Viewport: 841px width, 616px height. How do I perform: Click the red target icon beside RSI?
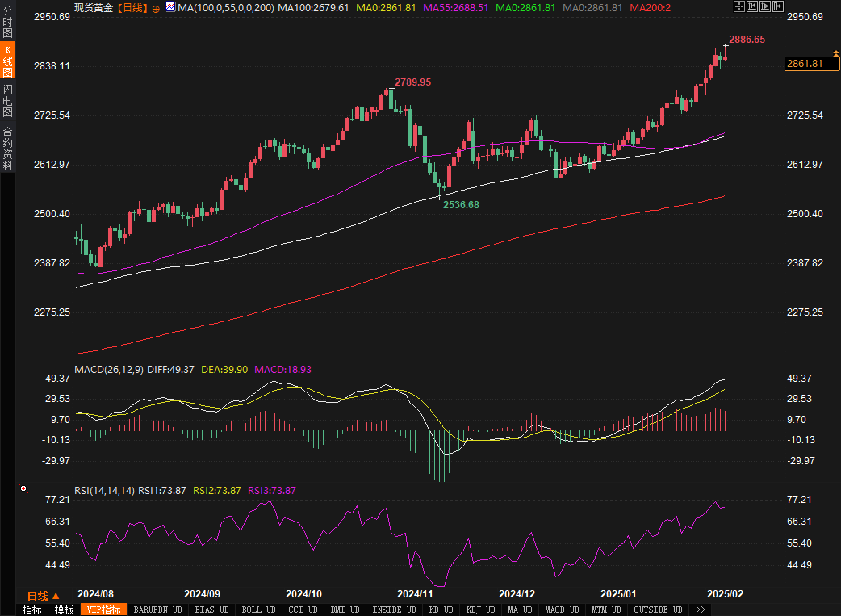pyautogui.click(x=23, y=488)
